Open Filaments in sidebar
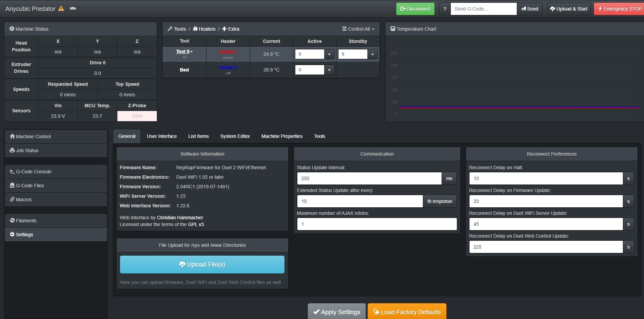Viewport: 644px width, 319px height. [56, 221]
